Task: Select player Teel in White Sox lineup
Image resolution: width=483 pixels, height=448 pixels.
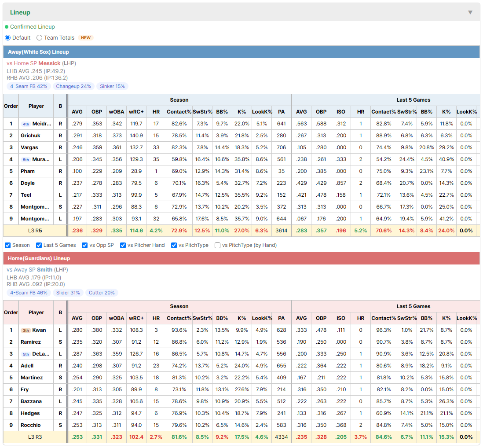Action: (26, 195)
